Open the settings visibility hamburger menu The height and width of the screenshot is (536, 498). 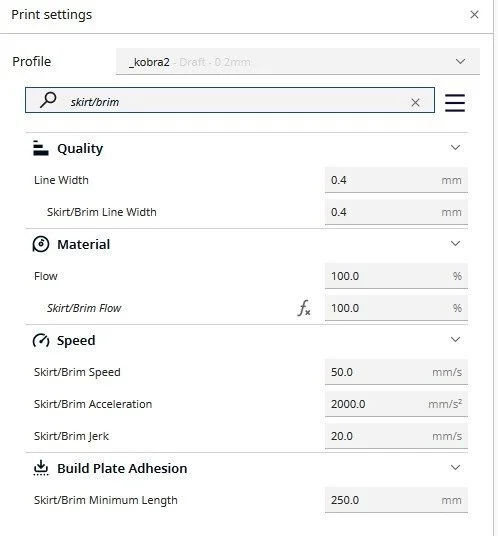(455, 103)
